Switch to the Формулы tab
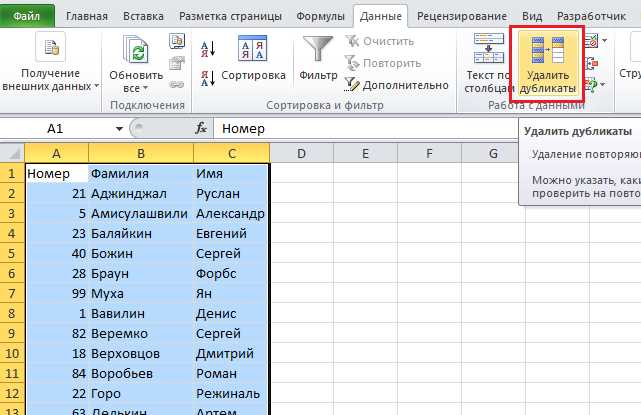 click(x=320, y=16)
